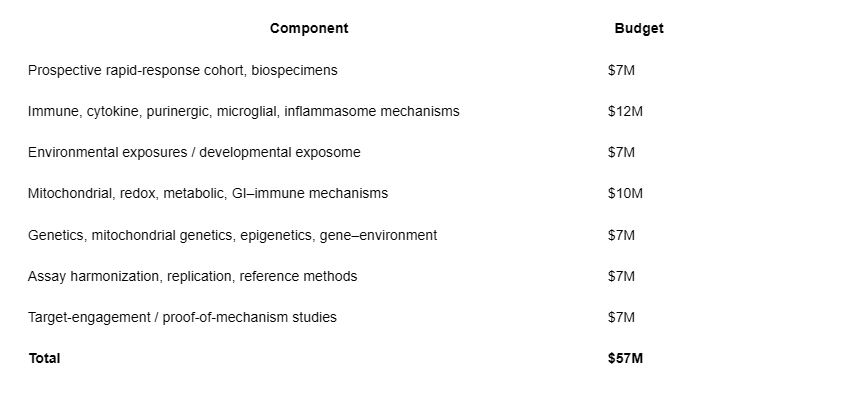Click the $7M budget for Assay harmonization

621,277
